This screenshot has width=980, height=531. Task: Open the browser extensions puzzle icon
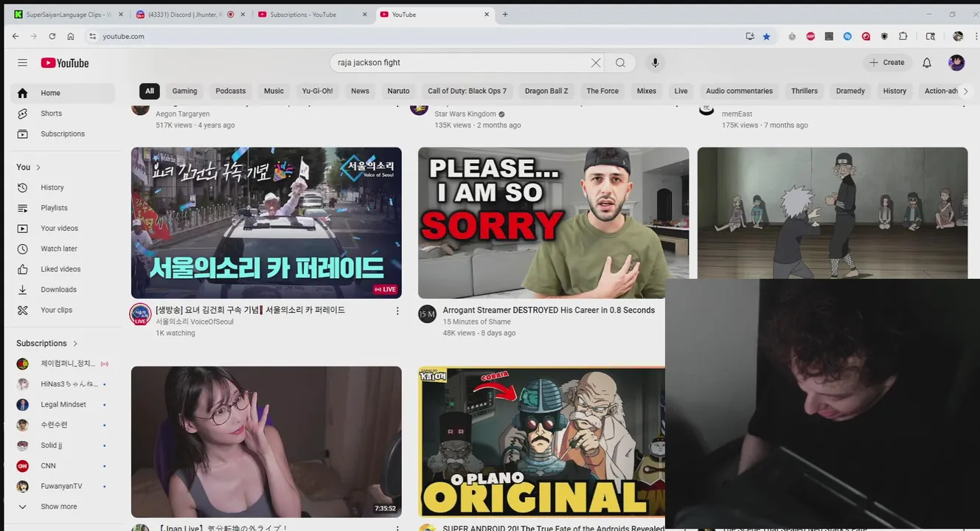pos(903,36)
